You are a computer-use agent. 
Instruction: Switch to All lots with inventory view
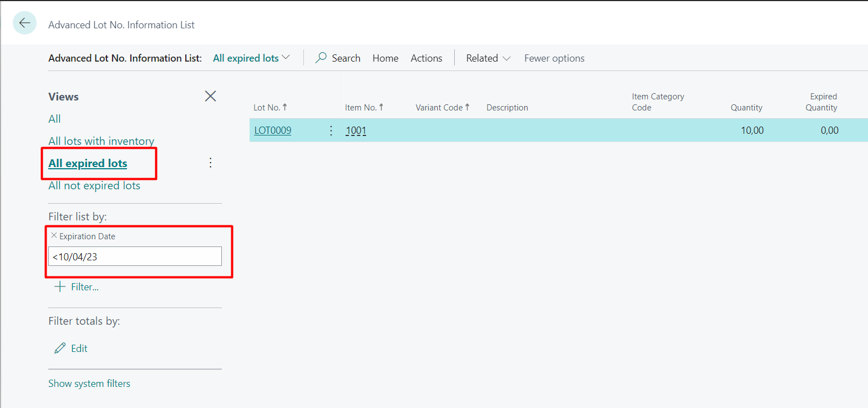101,141
